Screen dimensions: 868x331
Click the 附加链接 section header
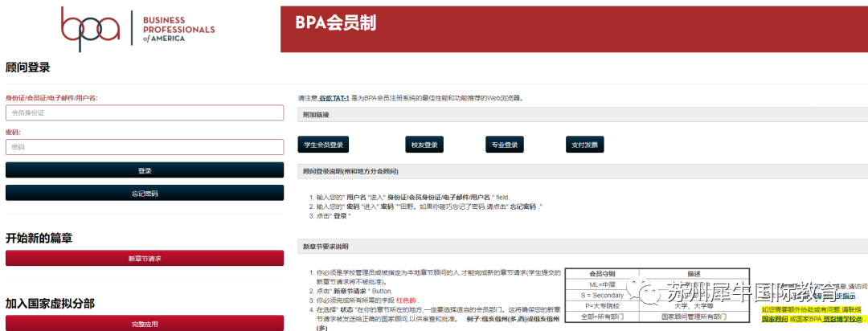[583, 115]
